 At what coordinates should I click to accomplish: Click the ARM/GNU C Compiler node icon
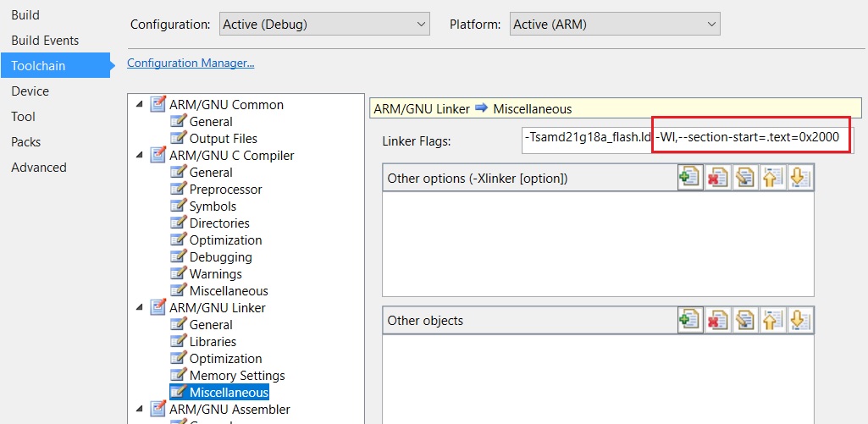(158, 154)
